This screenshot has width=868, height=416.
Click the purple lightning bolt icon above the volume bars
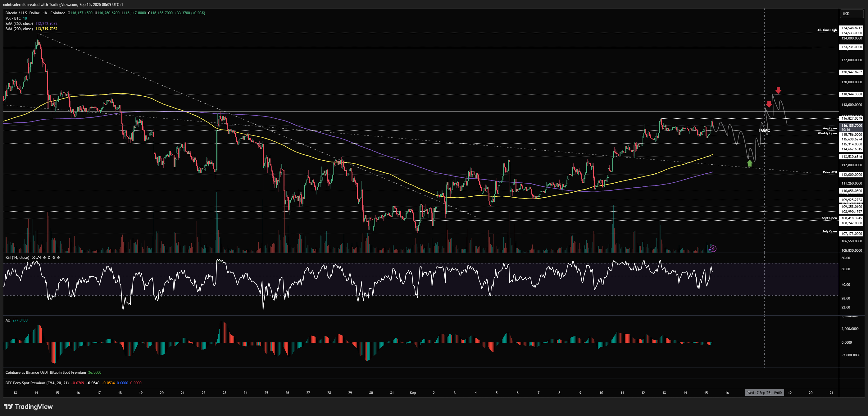tap(713, 249)
